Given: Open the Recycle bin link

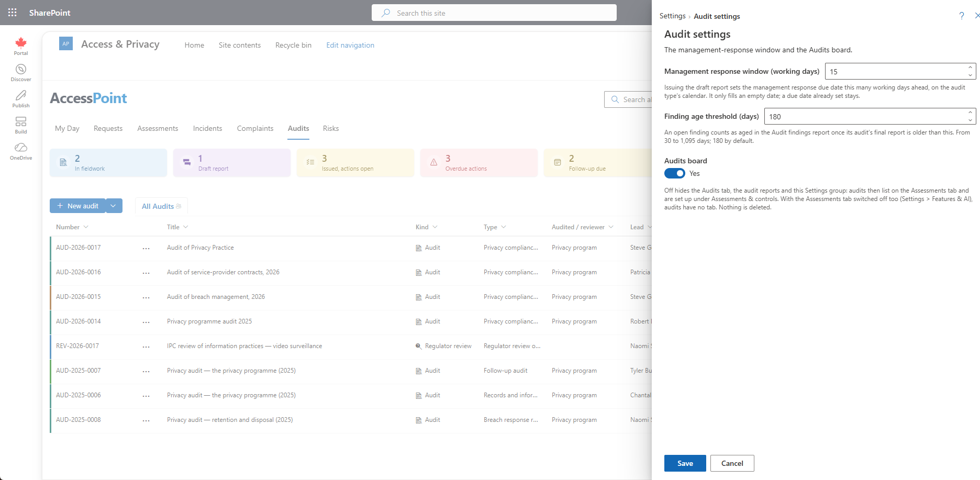Looking at the screenshot, I should pos(293,45).
